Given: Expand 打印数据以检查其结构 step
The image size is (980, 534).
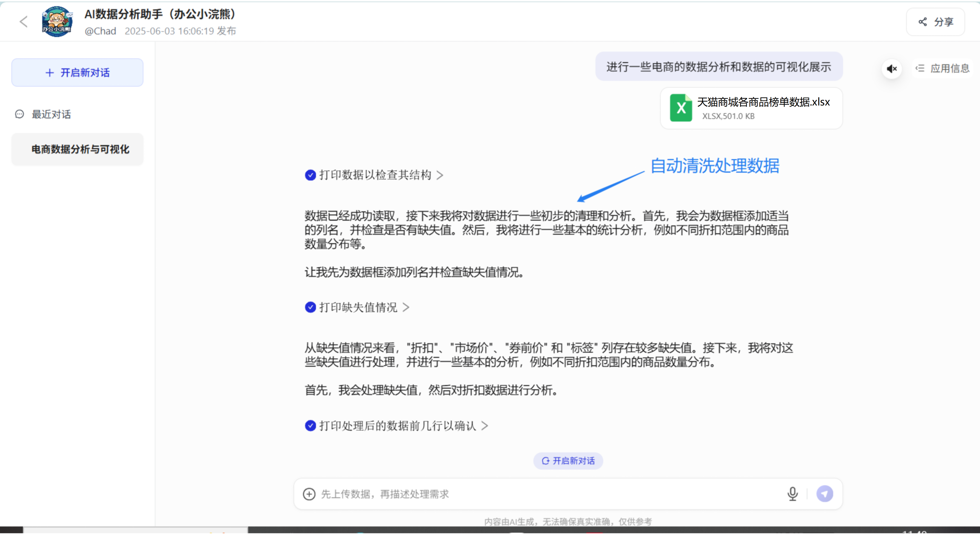Looking at the screenshot, I should click(375, 175).
